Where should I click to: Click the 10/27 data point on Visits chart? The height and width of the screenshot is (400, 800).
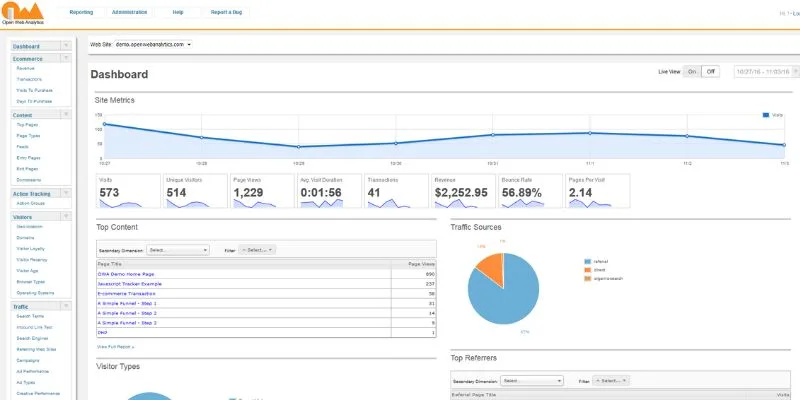point(104,124)
